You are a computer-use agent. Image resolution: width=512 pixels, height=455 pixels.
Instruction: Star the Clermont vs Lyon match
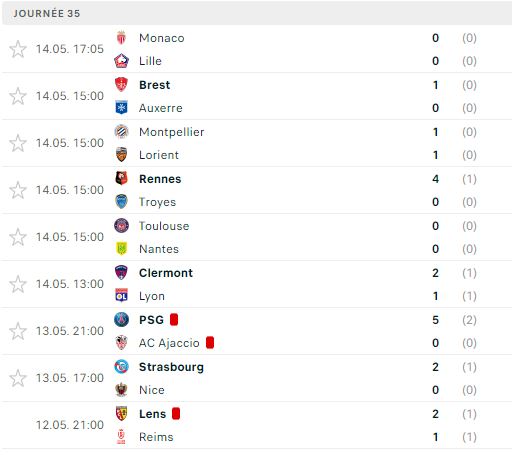pos(18,284)
